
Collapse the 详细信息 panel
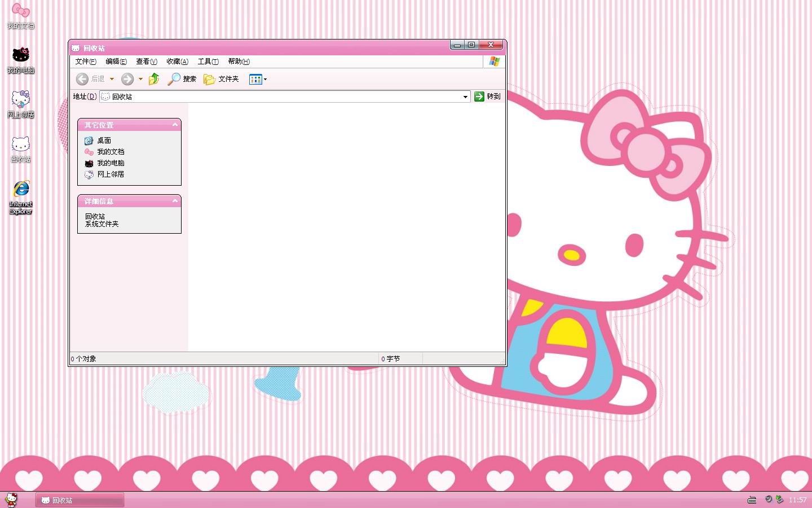175,201
